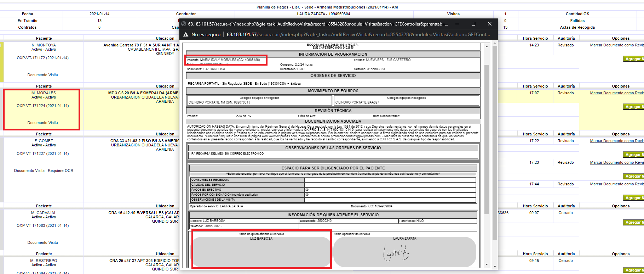Click Agregar button under the 17:07 row
644x274 pixels.
click(x=633, y=107)
